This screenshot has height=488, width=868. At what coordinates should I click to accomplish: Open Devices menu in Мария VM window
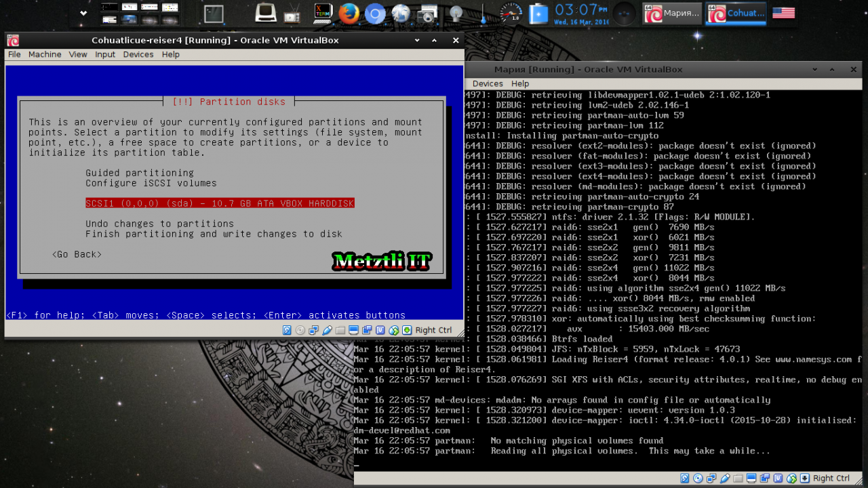point(488,84)
